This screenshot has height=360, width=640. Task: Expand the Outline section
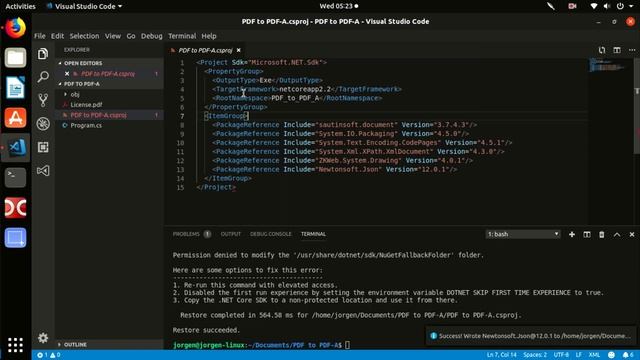pos(75,344)
